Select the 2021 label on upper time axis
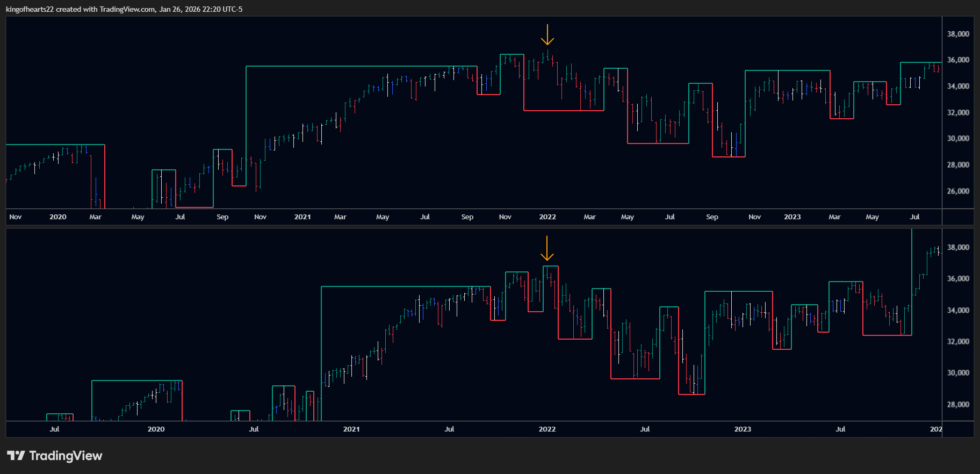 tap(302, 217)
